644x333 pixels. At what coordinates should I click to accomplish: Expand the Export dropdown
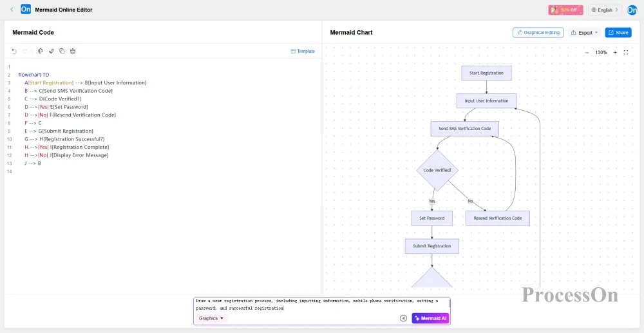click(585, 32)
